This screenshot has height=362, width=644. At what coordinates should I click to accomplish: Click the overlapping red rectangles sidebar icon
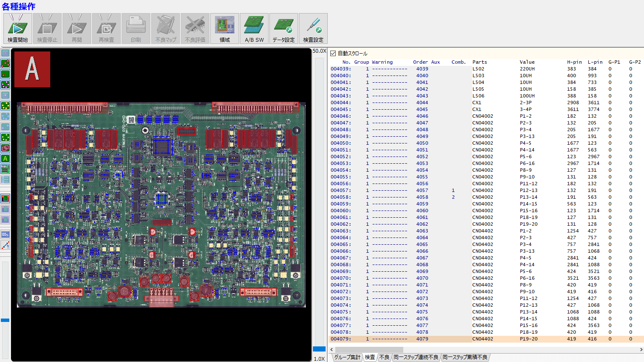[x=5, y=148]
